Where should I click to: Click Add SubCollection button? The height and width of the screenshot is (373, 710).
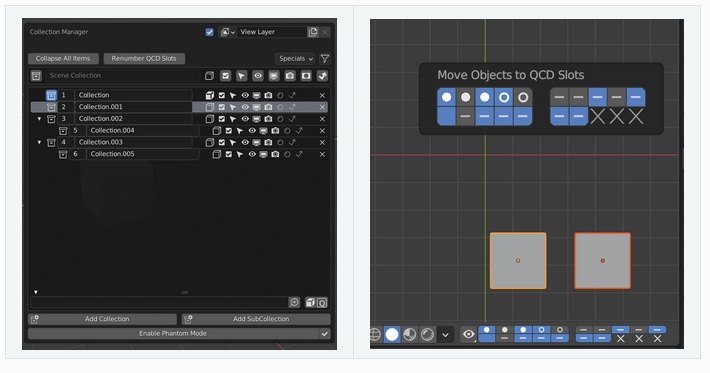point(256,319)
